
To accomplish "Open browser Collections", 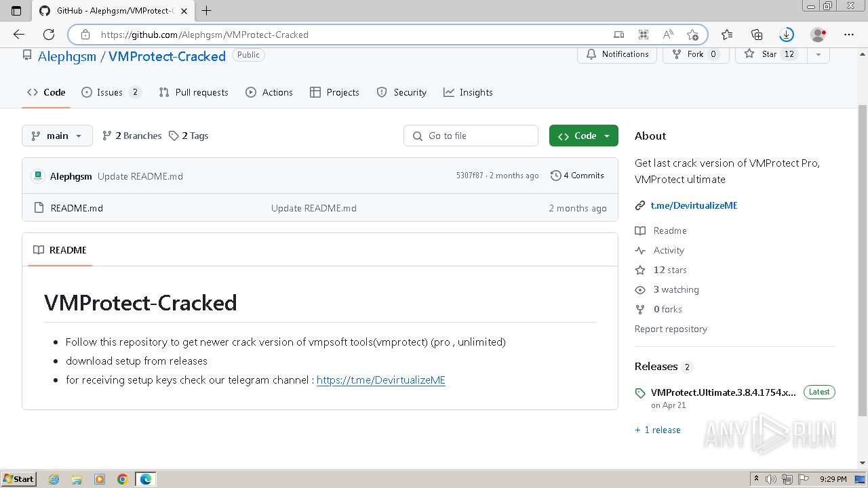I will pyautogui.click(x=757, y=35).
